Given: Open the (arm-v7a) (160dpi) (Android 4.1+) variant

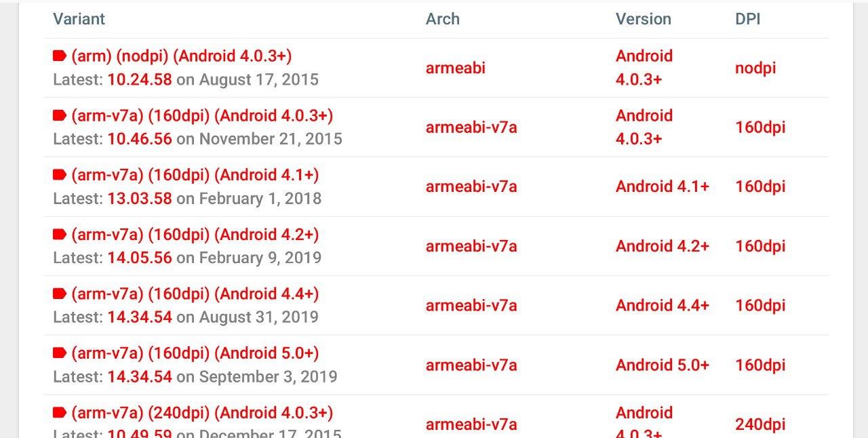Looking at the screenshot, I should tap(195, 175).
